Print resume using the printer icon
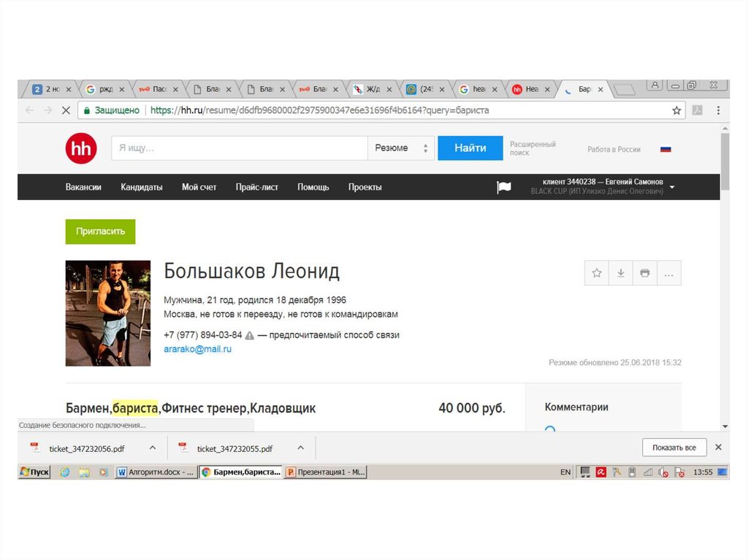748x560 pixels. coord(645,273)
